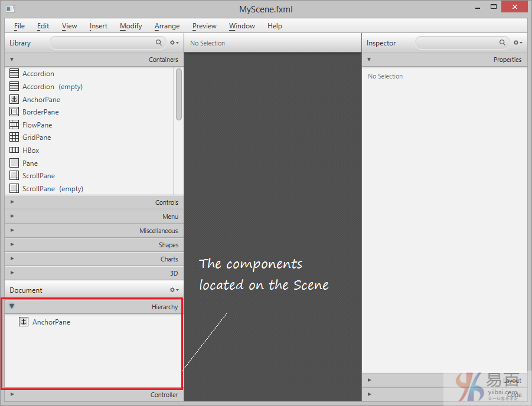532x406 pixels.
Task: Click the AnchorPane icon in Hierarchy
Action: [x=24, y=322]
